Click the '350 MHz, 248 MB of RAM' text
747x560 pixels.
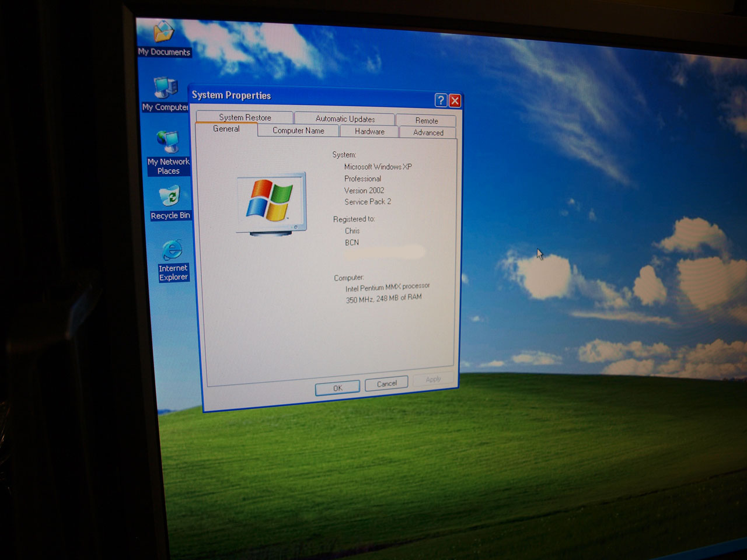click(383, 299)
